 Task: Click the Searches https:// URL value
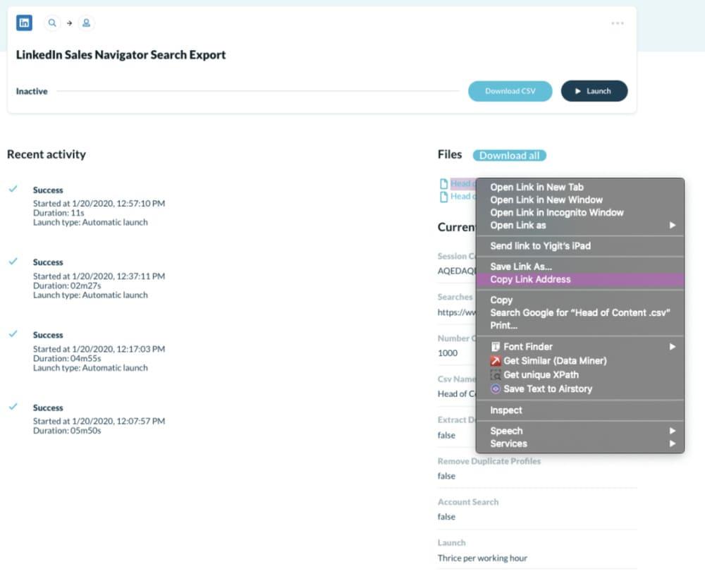[457, 312]
